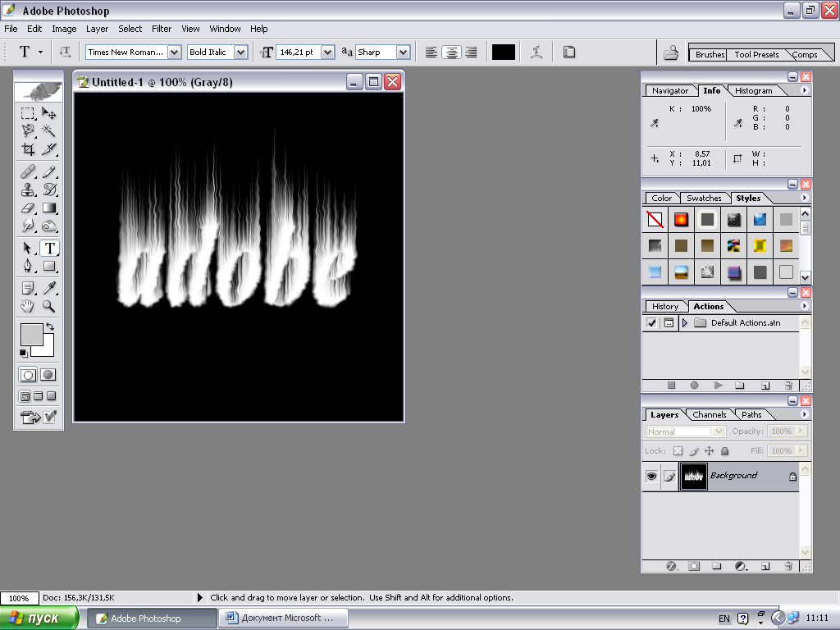Open the font size dropdown arrow
The image size is (840, 630).
[x=328, y=52]
